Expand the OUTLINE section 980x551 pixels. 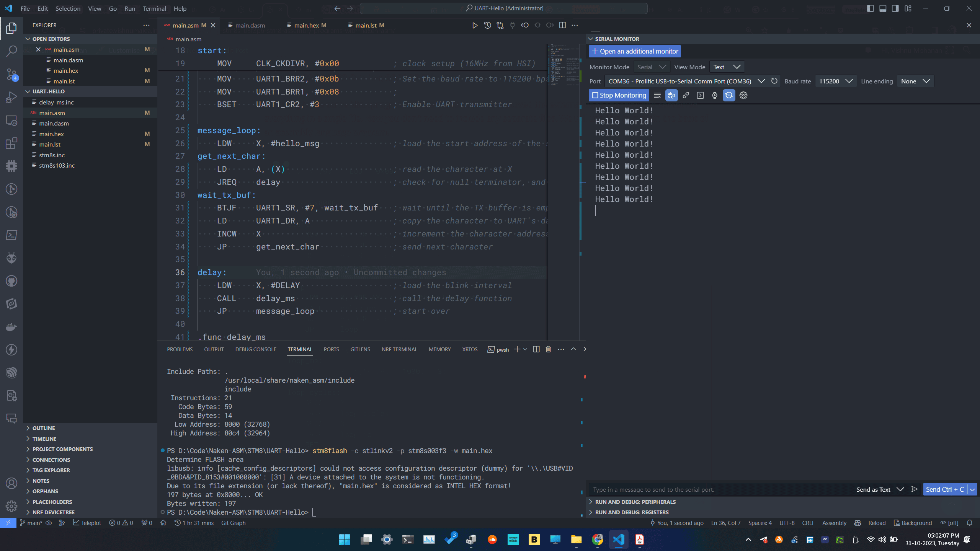[x=44, y=428]
